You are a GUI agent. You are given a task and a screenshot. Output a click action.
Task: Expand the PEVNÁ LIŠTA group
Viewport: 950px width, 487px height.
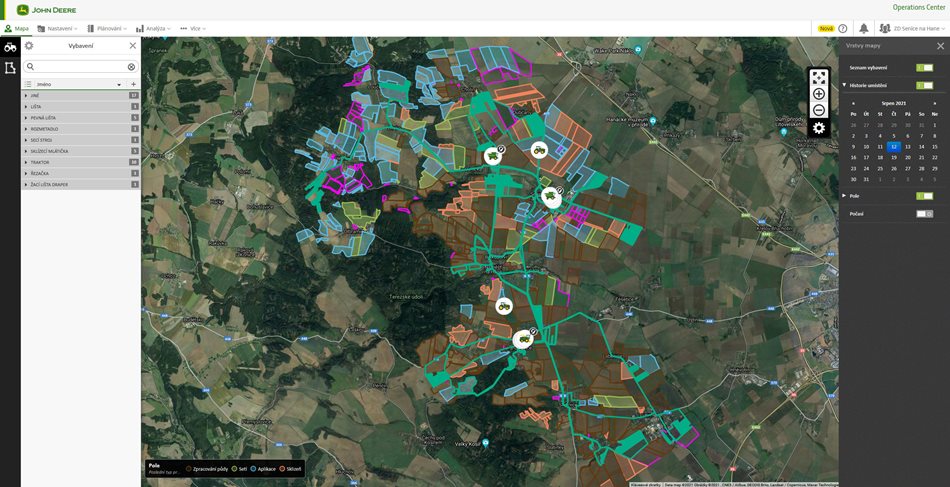click(81, 118)
